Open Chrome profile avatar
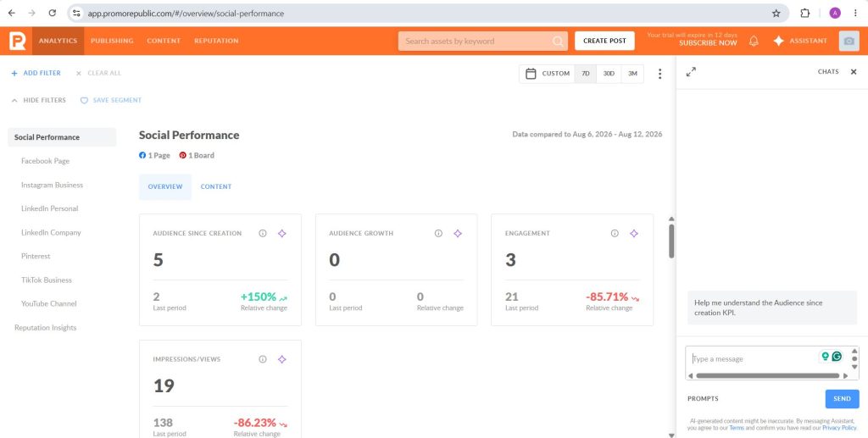The image size is (868, 438). coord(835,14)
